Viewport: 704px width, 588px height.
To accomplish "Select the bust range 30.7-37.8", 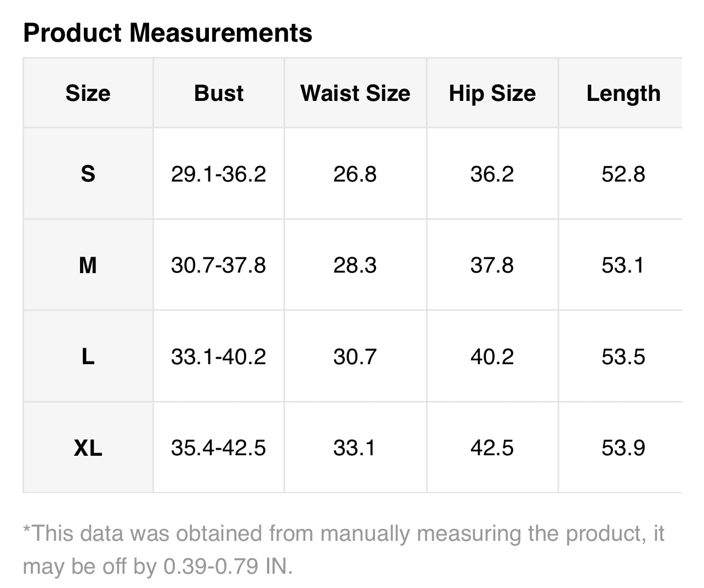I will 218,265.
